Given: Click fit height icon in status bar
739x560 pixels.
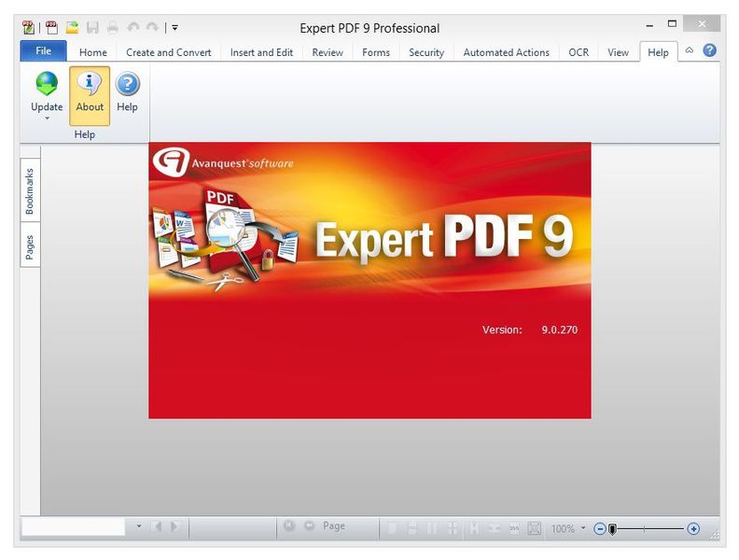Looking at the screenshot, I should [x=475, y=528].
